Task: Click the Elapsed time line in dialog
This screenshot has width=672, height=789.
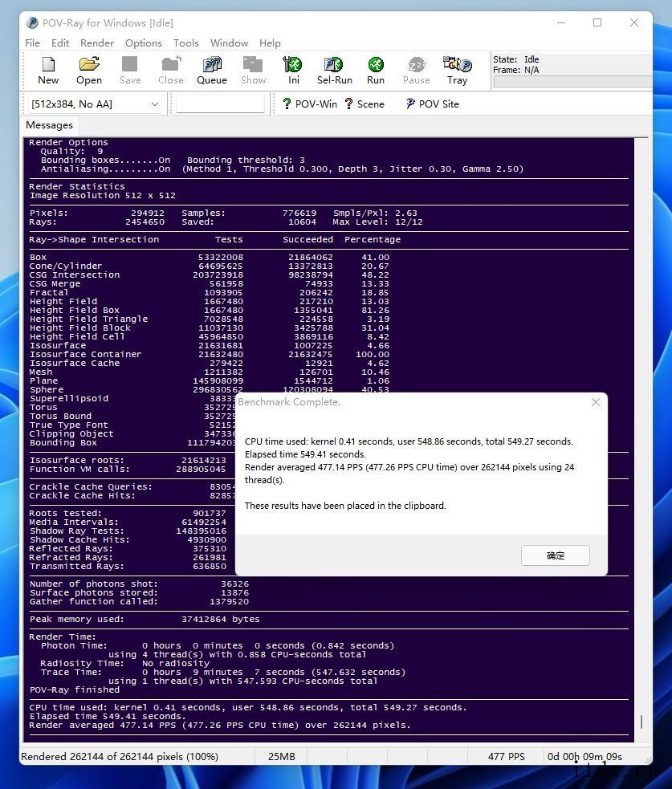Action: pos(305,454)
